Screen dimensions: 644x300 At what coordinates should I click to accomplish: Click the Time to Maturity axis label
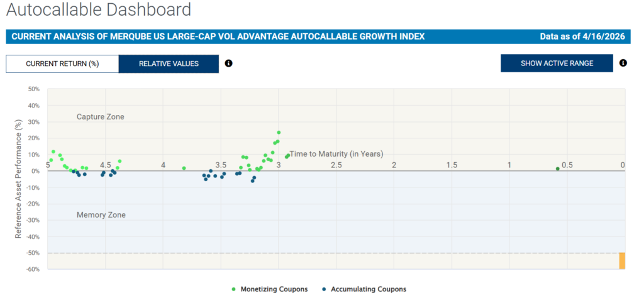click(x=336, y=154)
